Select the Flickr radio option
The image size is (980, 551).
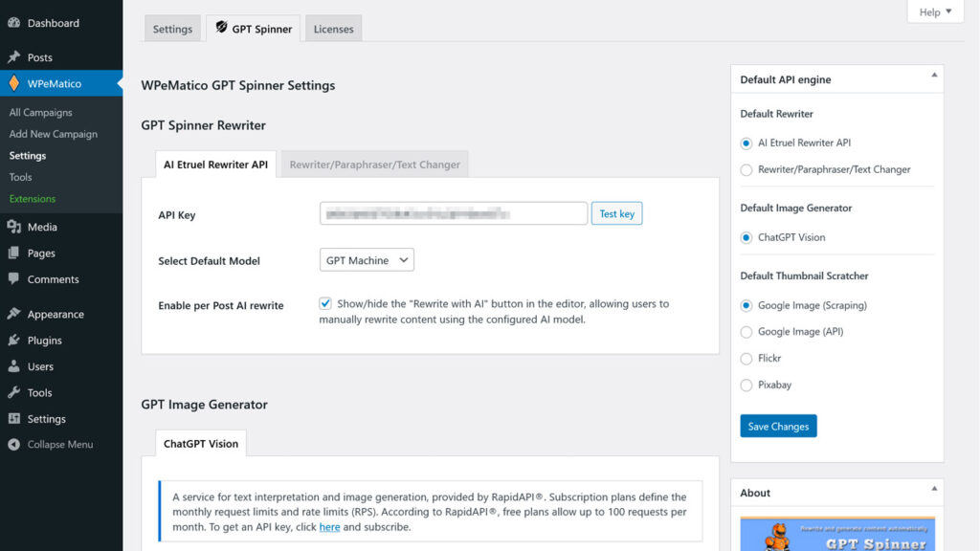(746, 358)
